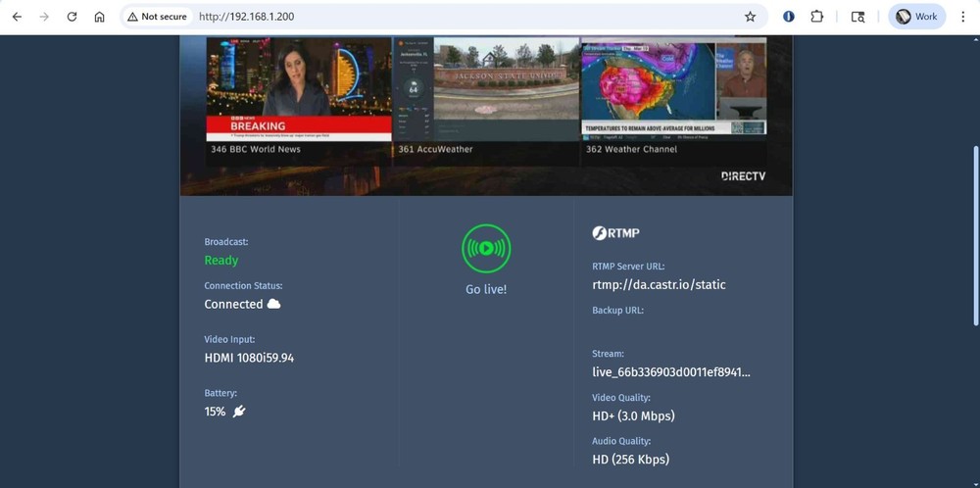Click the 15% battery value
Screen dimensions: 980x488
tap(215, 412)
